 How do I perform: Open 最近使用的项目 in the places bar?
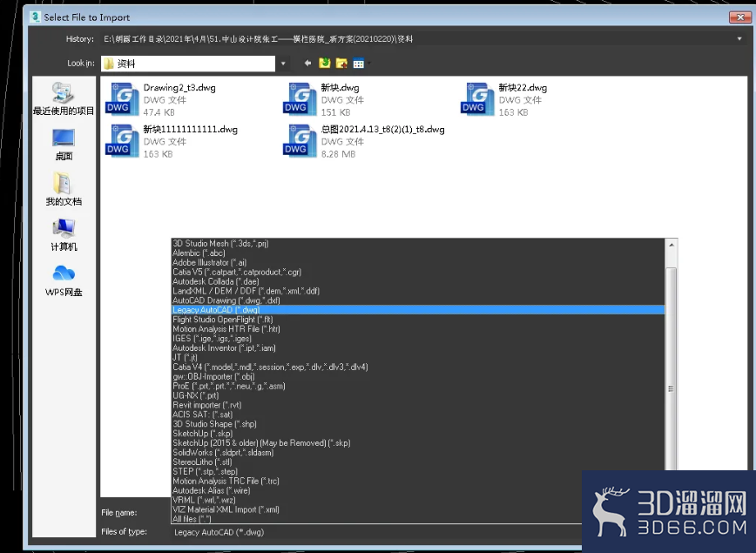64,98
